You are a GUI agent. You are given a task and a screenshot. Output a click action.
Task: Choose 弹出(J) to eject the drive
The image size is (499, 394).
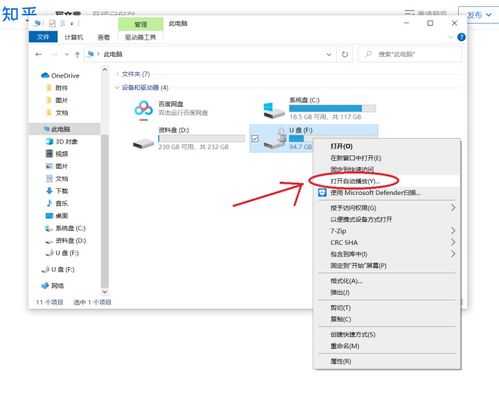tap(387, 292)
